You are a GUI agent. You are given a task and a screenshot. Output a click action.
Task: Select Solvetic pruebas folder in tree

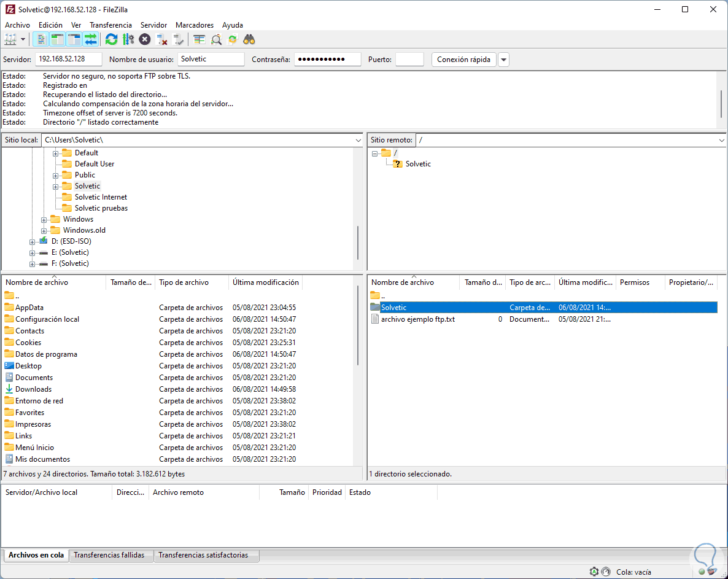coord(101,208)
